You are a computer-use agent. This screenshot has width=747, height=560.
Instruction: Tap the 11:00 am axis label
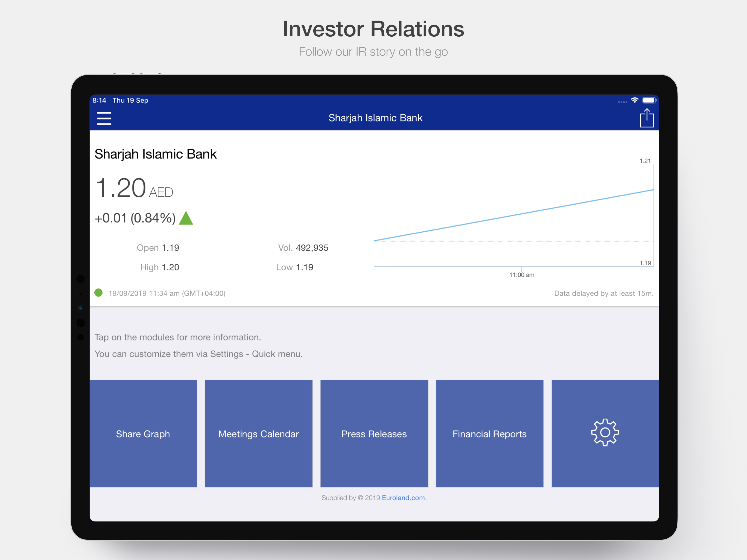[x=522, y=275]
